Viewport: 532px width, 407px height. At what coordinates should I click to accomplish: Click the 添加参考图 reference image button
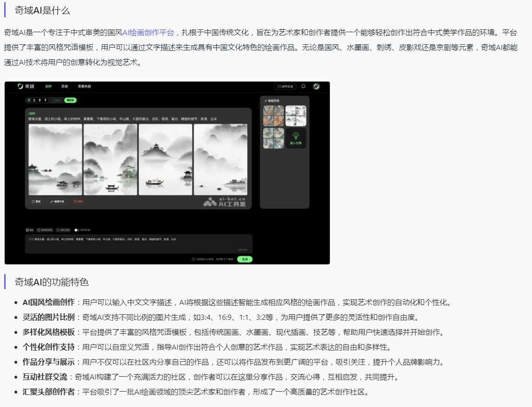pos(44,230)
